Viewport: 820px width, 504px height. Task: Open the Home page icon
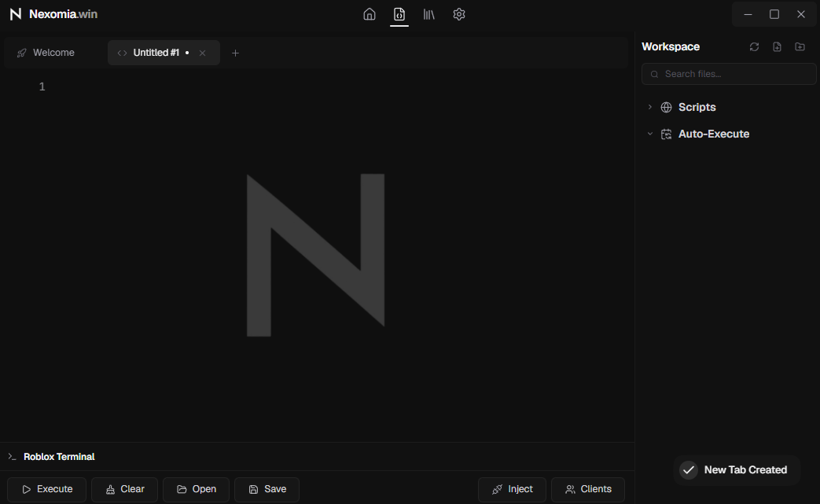tap(370, 14)
